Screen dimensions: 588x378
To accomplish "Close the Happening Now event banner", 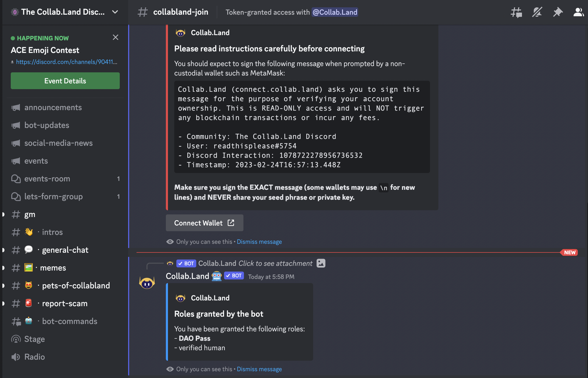I will point(116,37).
